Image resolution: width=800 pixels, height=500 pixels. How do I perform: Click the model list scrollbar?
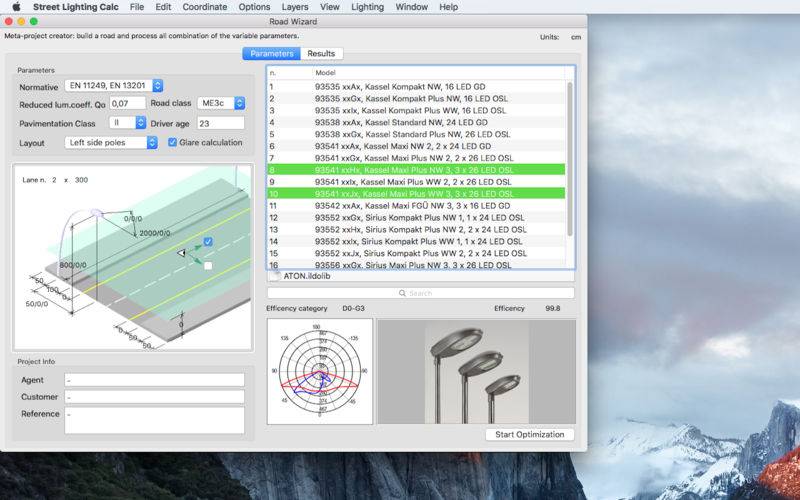[570, 158]
